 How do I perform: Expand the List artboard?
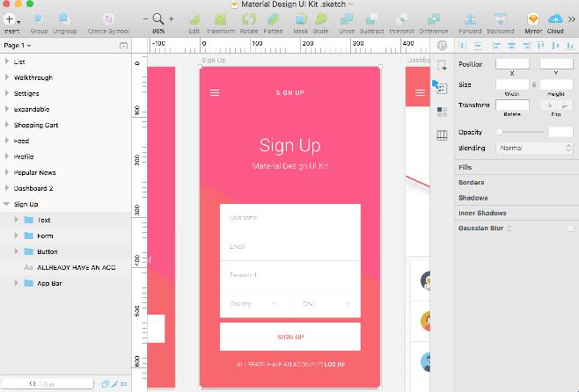[7, 62]
